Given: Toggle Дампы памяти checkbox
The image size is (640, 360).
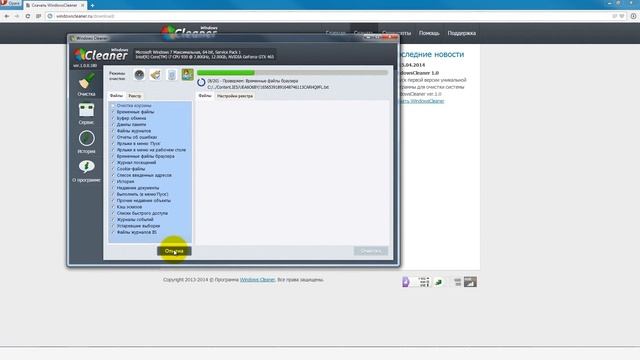Looking at the screenshot, I should tap(113, 124).
